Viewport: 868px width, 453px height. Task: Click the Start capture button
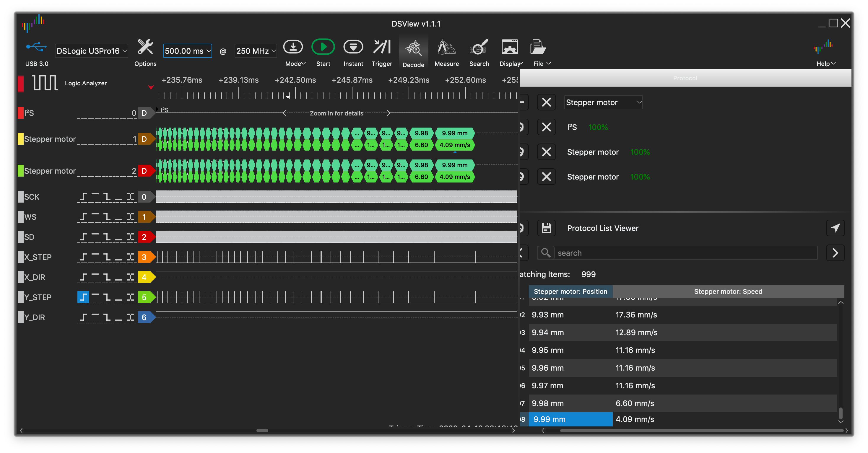tap(322, 48)
